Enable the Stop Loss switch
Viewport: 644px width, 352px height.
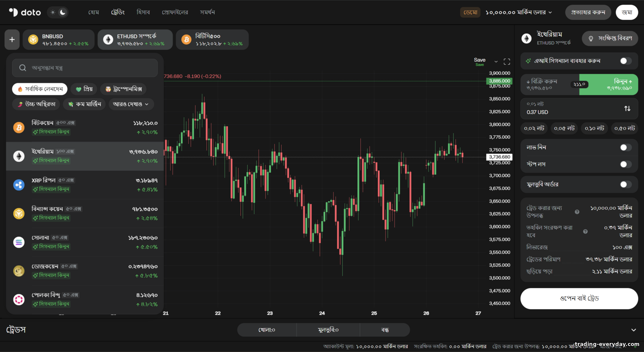pos(626,164)
